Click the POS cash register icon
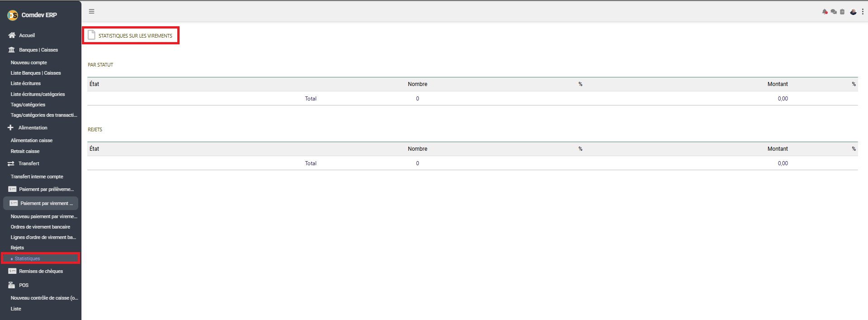 pos(12,285)
